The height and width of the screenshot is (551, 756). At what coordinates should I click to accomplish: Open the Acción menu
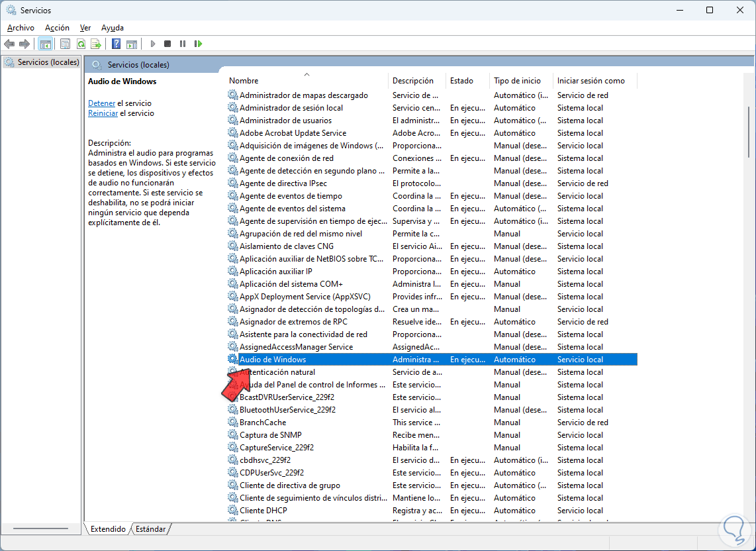(x=57, y=28)
